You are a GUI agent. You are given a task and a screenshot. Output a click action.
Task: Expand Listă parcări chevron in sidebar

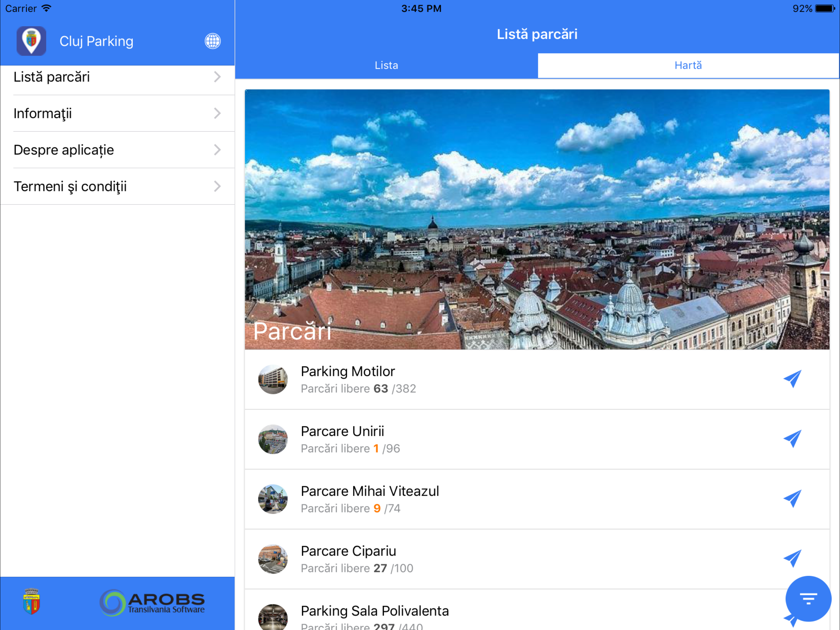217,77
